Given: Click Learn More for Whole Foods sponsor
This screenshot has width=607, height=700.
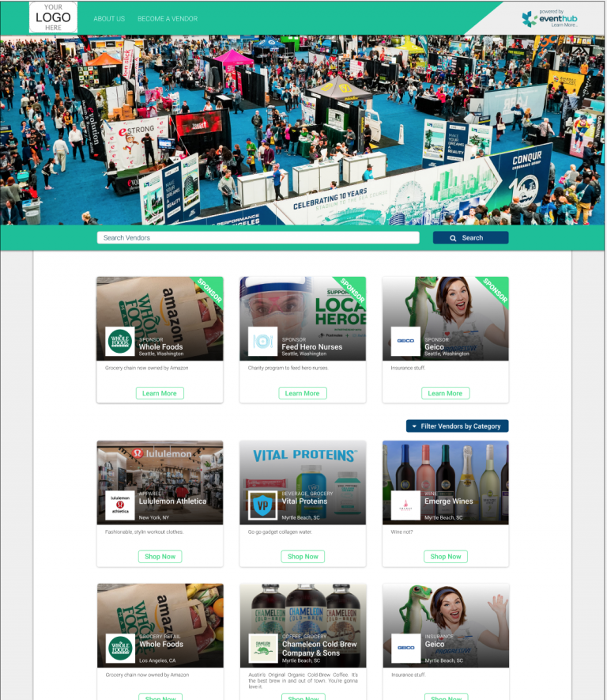Looking at the screenshot, I should pyautogui.click(x=160, y=393).
